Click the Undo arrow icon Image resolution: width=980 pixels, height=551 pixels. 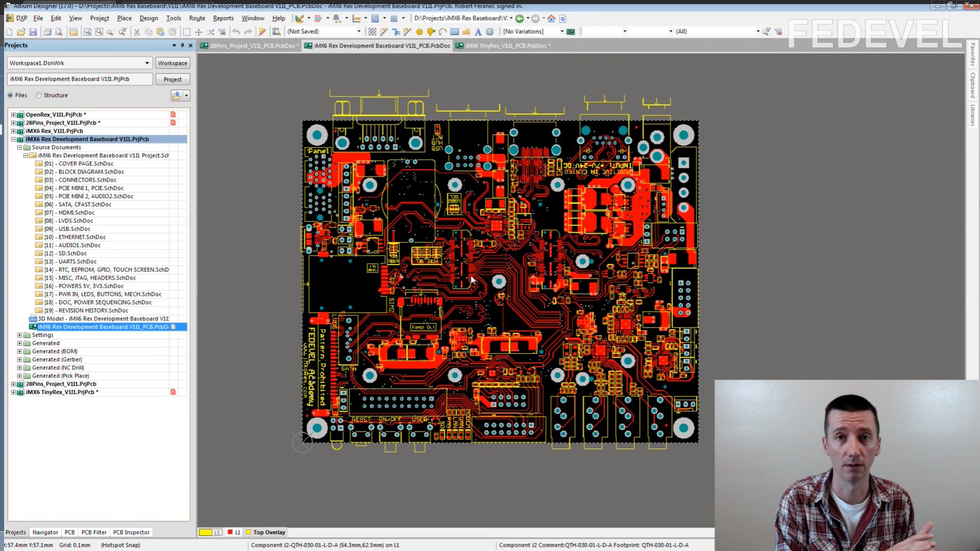coord(236,32)
